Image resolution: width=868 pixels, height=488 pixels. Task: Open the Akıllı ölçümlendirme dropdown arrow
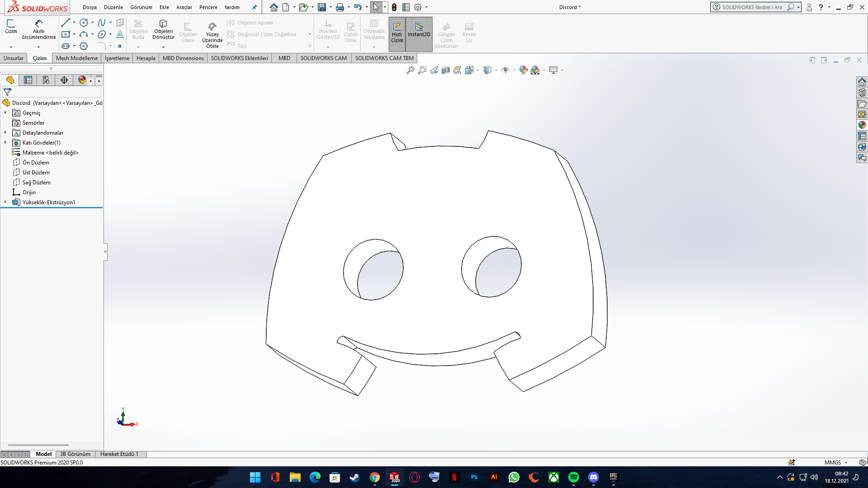[38, 47]
